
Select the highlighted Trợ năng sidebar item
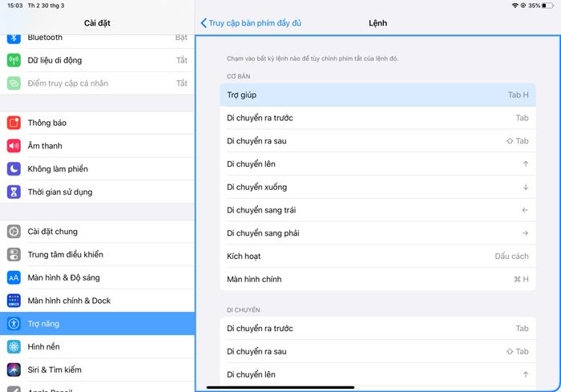tap(97, 324)
